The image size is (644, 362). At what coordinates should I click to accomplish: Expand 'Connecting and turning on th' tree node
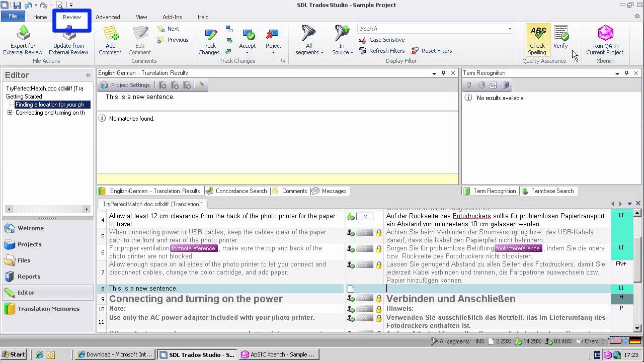10,113
